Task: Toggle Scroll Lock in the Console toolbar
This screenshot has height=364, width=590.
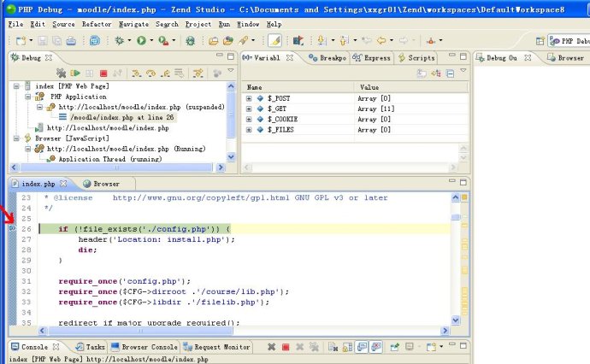Action: (x=347, y=347)
